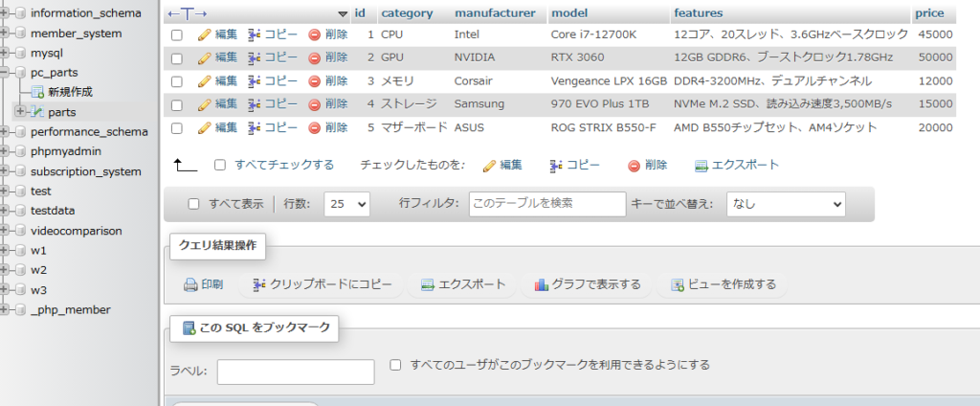Toggle the すべて表示 checkbox

click(194, 204)
